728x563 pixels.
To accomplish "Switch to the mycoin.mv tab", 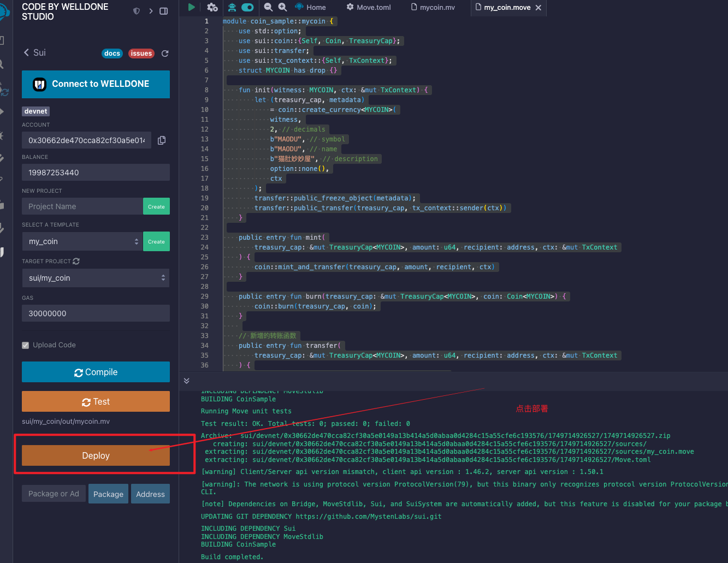I will pos(433,7).
